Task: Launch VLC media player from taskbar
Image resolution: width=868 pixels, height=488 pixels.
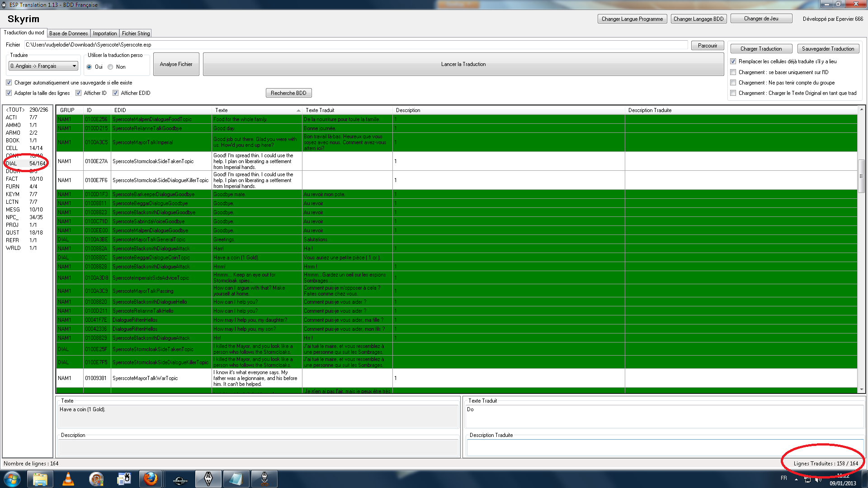Action: (68, 479)
